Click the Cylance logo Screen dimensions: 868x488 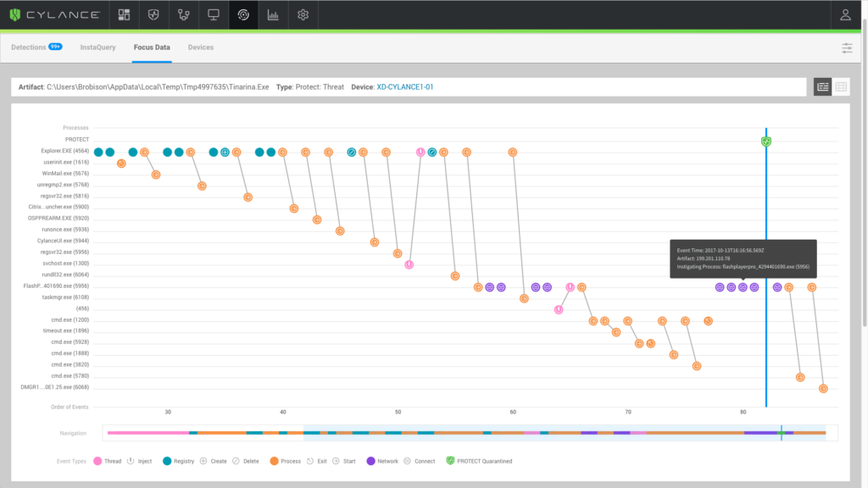[x=55, y=15]
